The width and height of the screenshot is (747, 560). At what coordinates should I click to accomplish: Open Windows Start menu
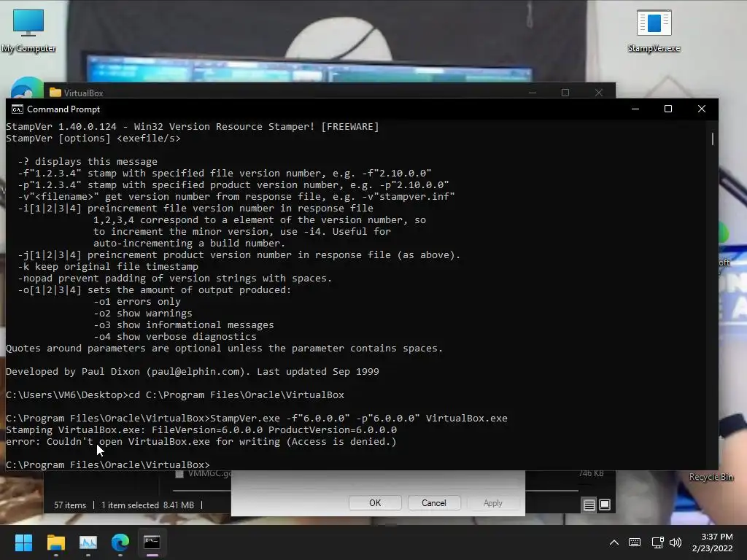(x=23, y=542)
